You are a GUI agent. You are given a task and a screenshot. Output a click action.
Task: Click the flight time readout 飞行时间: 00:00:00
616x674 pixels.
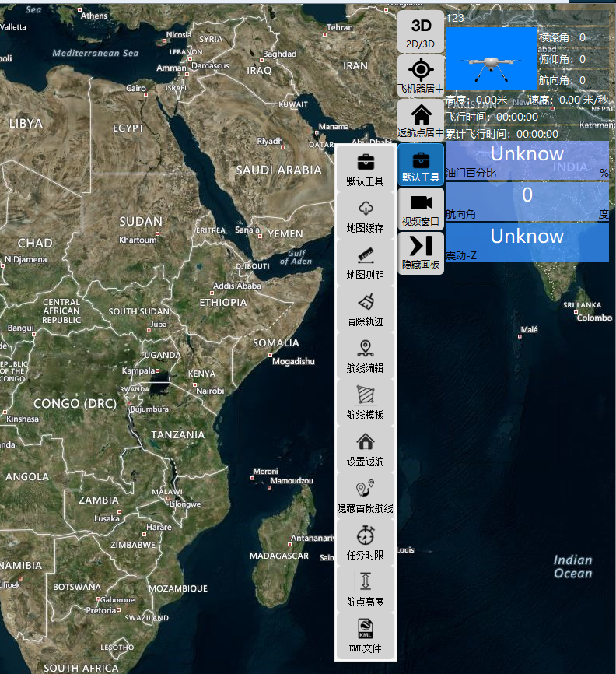click(x=492, y=117)
